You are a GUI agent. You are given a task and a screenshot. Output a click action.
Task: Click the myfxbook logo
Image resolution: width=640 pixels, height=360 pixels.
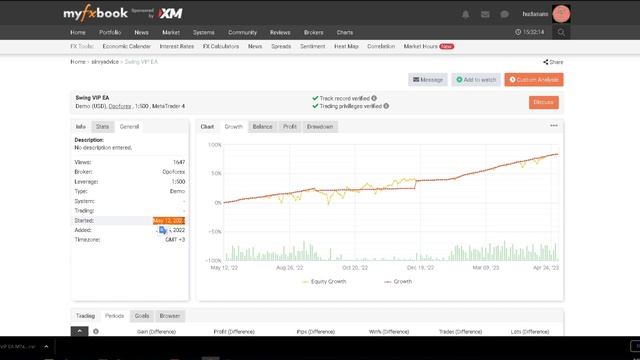[96, 14]
